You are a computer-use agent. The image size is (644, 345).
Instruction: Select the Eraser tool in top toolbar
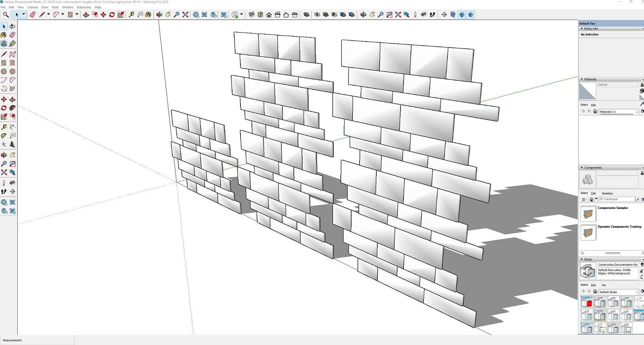pos(33,15)
